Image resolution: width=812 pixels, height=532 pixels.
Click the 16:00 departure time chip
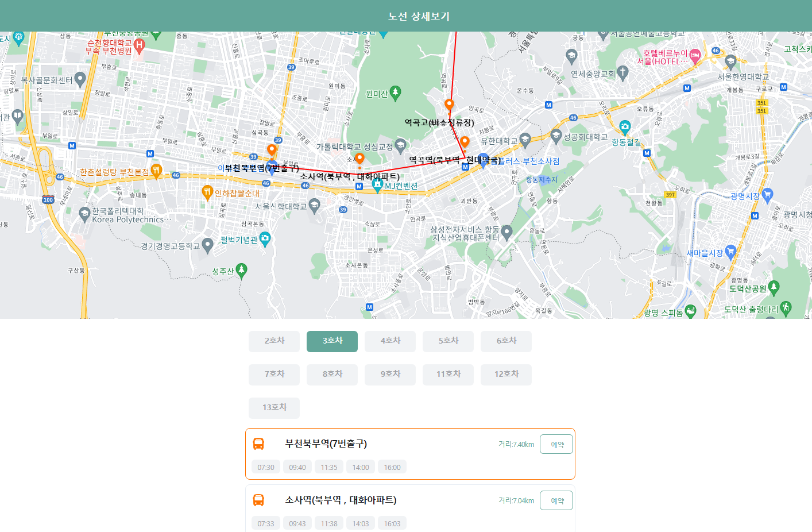pyautogui.click(x=392, y=467)
